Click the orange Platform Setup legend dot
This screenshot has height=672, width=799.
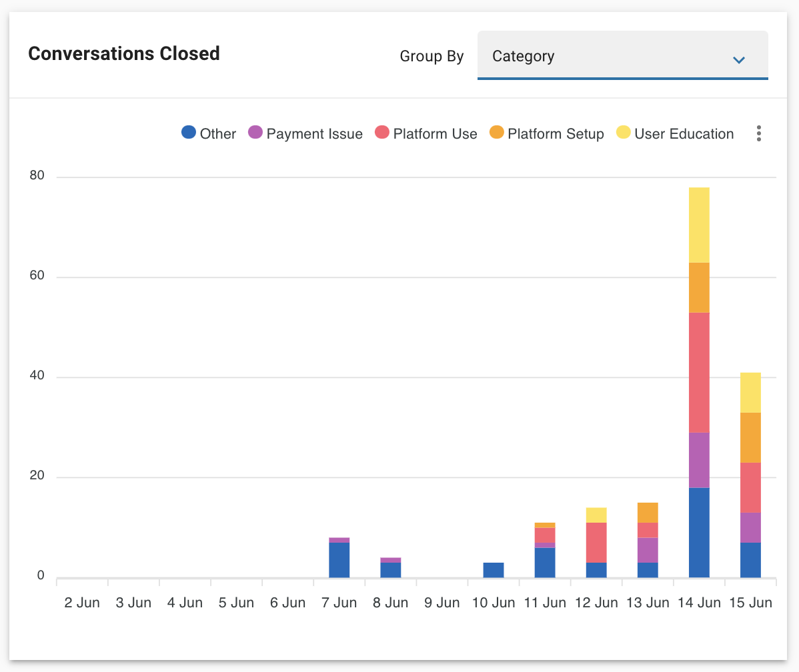pyautogui.click(x=496, y=133)
